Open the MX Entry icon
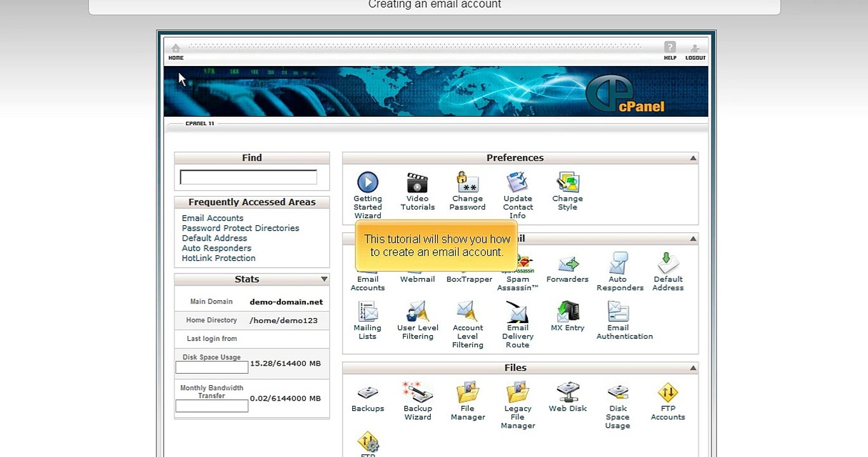868x457 pixels. tap(567, 312)
